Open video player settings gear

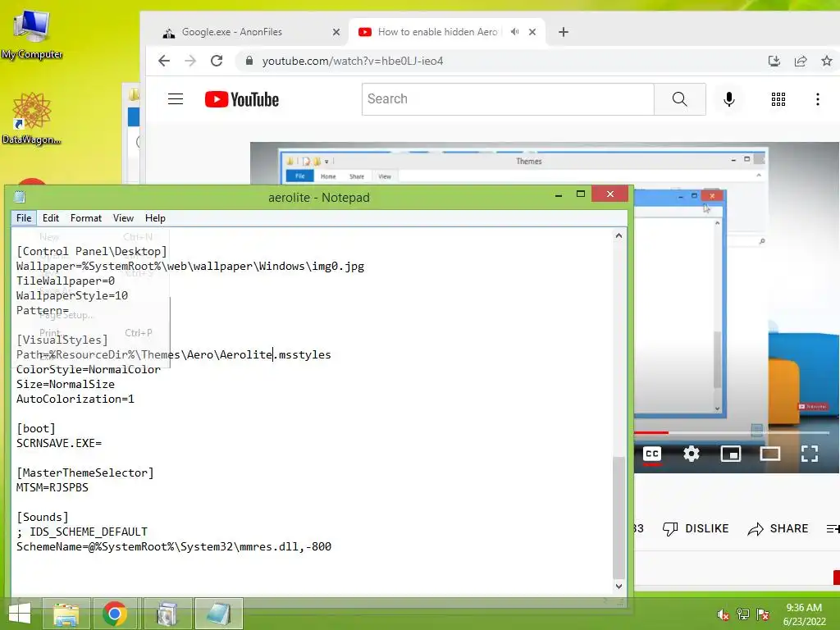691,454
